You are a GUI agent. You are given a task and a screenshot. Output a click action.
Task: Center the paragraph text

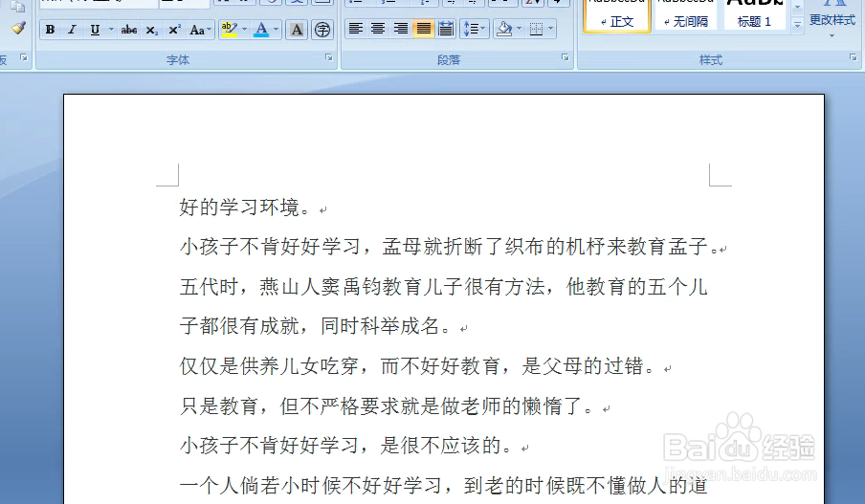tap(378, 29)
